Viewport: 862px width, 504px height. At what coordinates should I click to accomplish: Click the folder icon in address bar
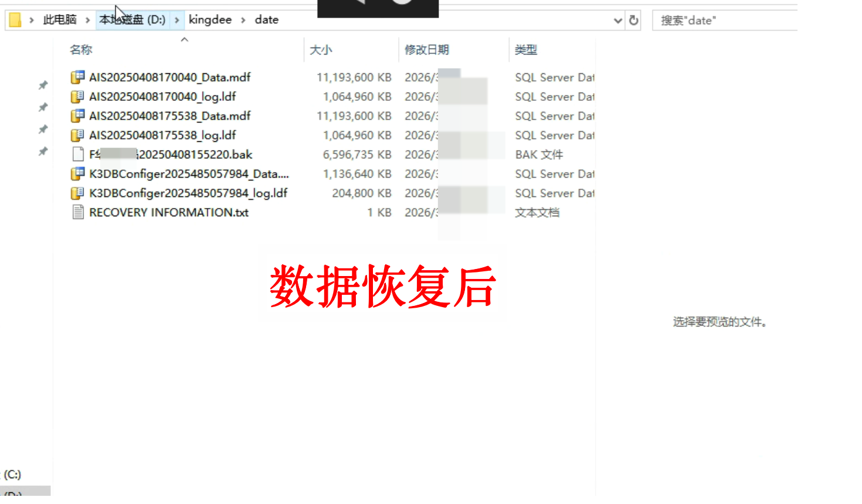coord(15,21)
